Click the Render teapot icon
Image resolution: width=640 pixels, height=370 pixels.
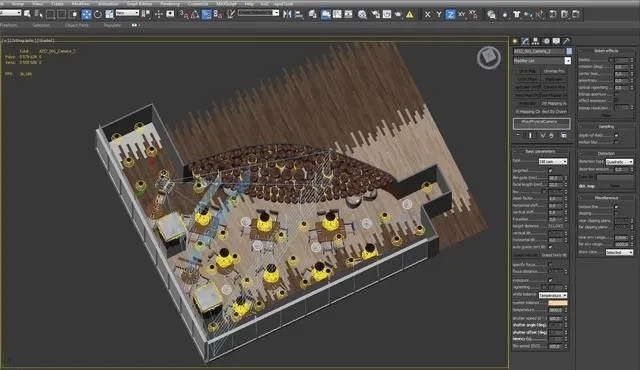[x=398, y=14]
